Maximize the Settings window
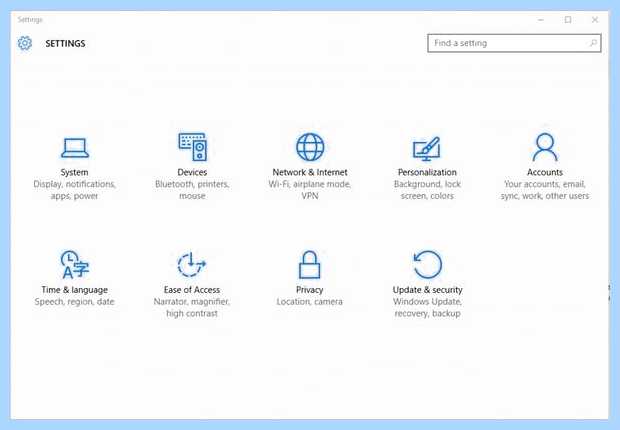This screenshot has width=620, height=430. point(568,19)
